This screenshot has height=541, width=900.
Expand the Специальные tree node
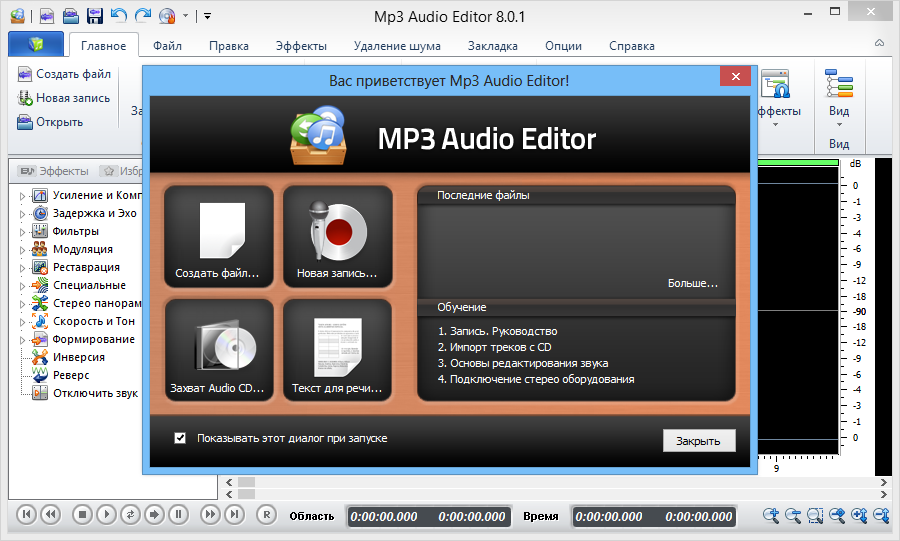tap(22, 286)
